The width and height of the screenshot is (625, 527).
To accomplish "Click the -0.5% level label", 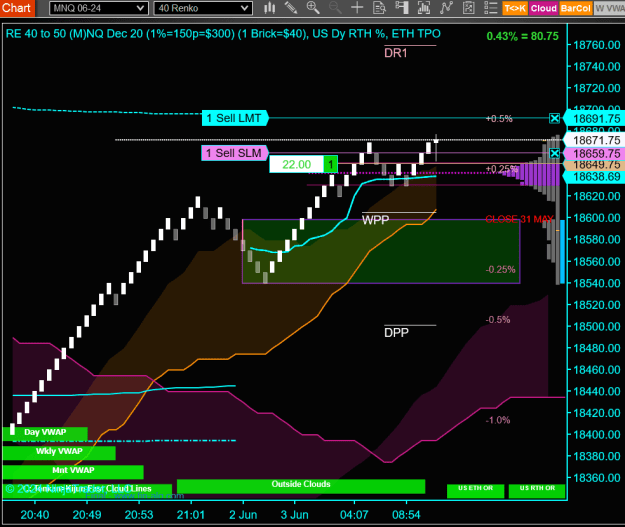I will (x=498, y=320).
